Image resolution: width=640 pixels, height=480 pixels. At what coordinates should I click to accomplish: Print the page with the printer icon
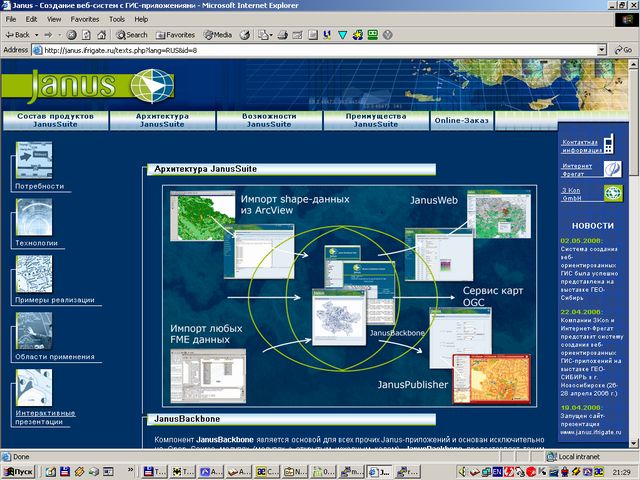coord(282,35)
